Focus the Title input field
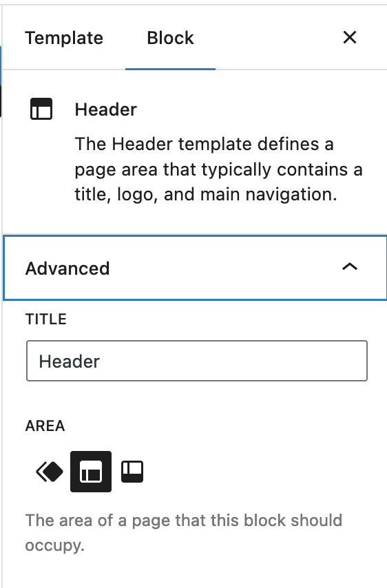 tap(197, 361)
